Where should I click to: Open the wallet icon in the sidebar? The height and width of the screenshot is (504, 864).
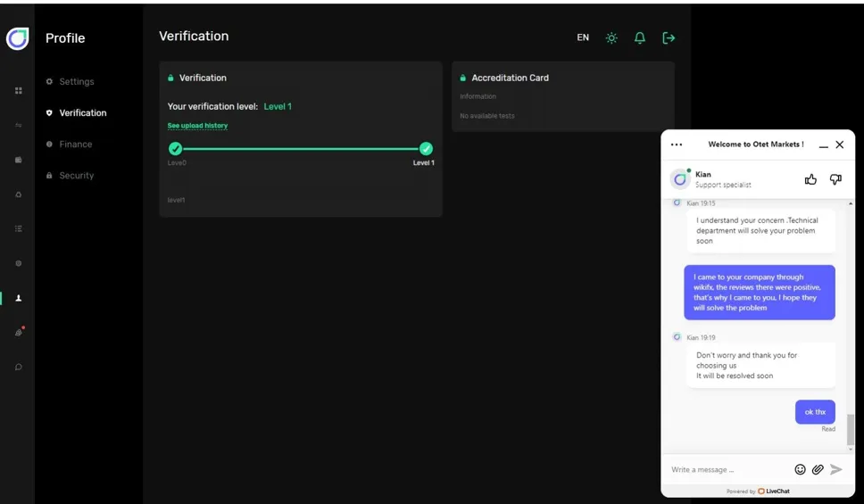tap(18, 160)
